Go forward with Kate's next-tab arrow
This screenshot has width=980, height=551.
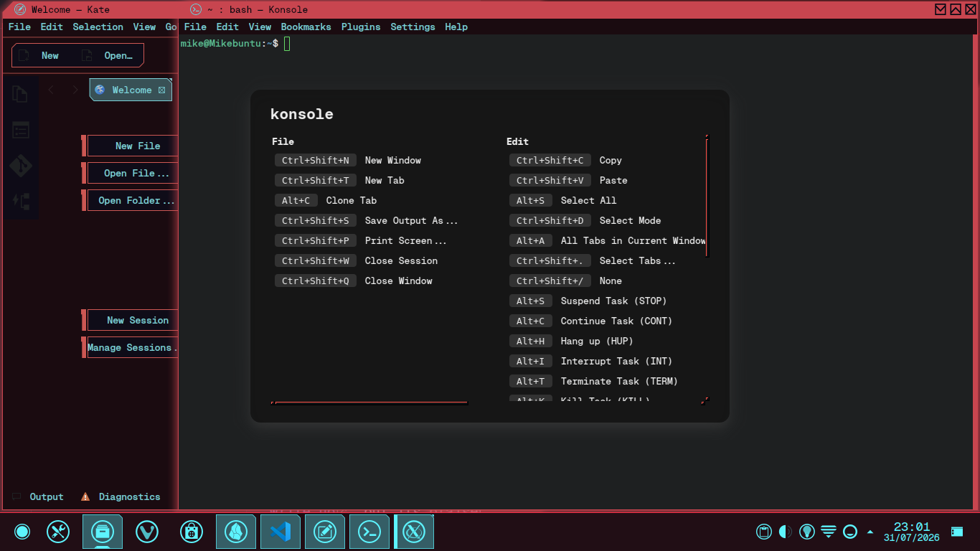tap(75, 90)
